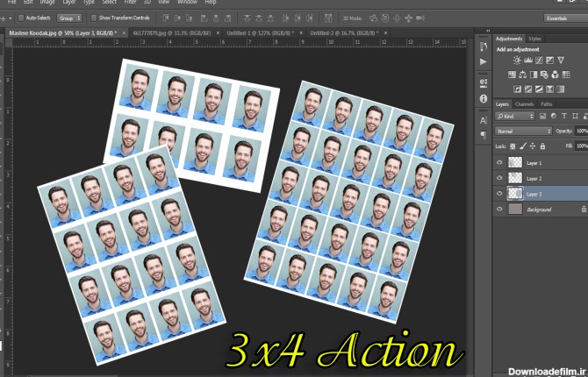588x377 pixels.
Task: Open the Styles panel tab
Action: pos(534,39)
